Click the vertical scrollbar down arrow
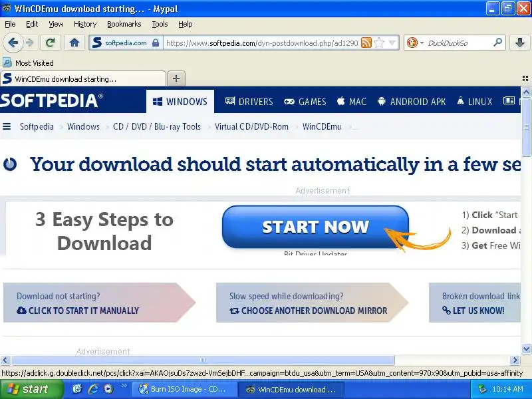This screenshot has width=532, height=399. 526,348
